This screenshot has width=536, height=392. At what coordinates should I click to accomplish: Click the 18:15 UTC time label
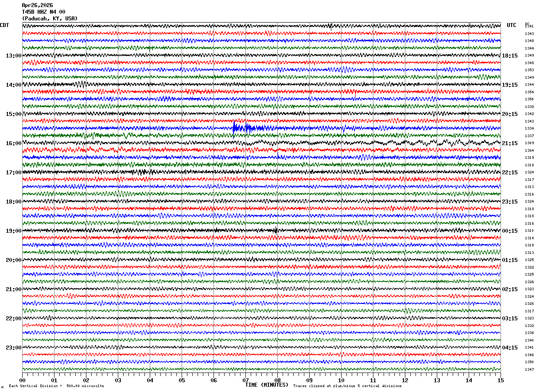[x=510, y=56]
